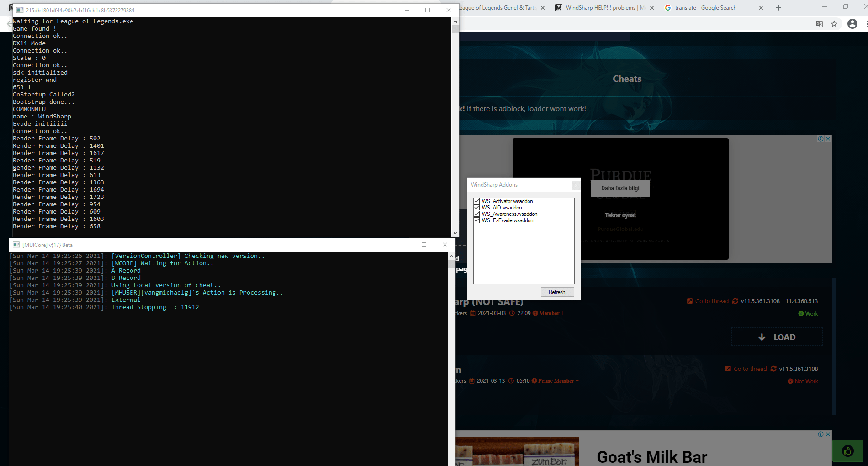The height and width of the screenshot is (466, 868).
Task: Open ad info icon on Purdue ad
Action: (821, 139)
